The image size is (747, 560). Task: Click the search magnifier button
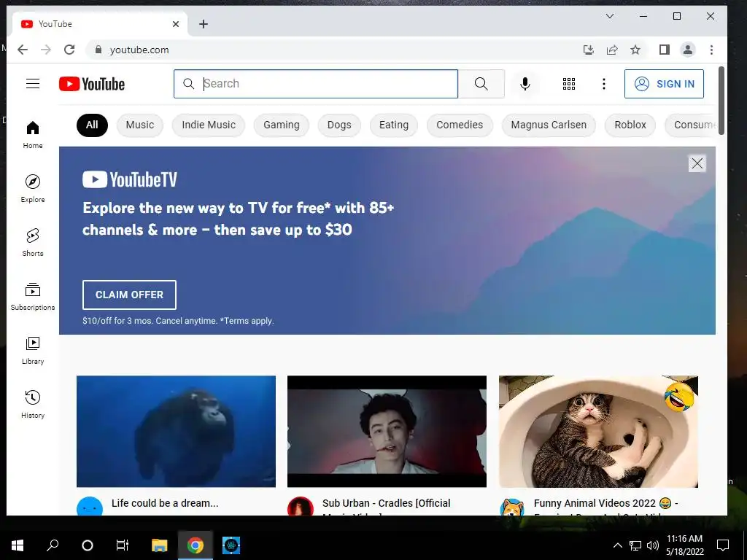(481, 84)
